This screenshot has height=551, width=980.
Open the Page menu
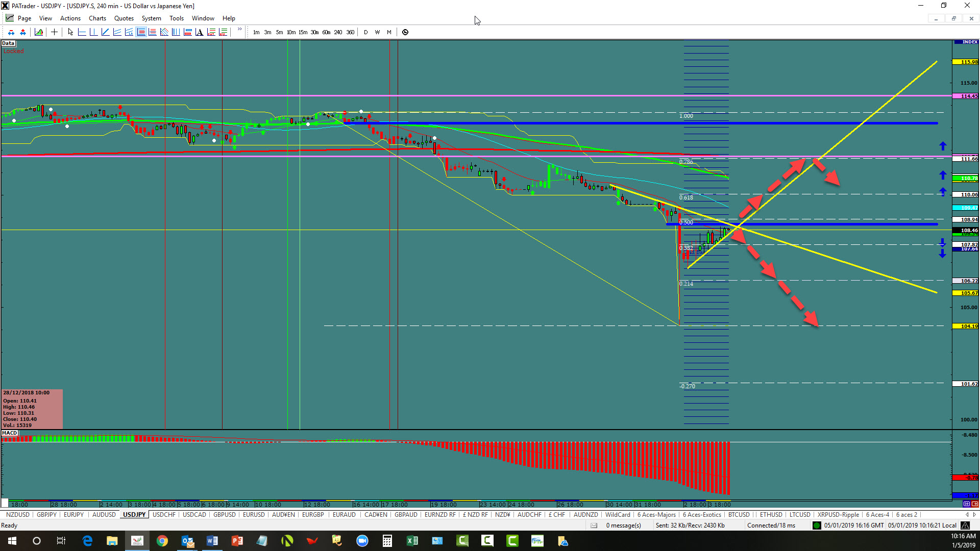pos(24,18)
